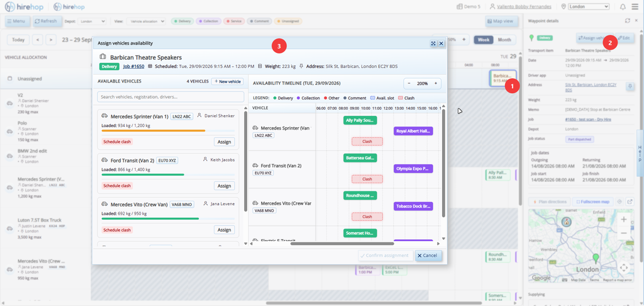The image size is (644, 306).
Task: Go to next week arrow
Action: [51, 40]
